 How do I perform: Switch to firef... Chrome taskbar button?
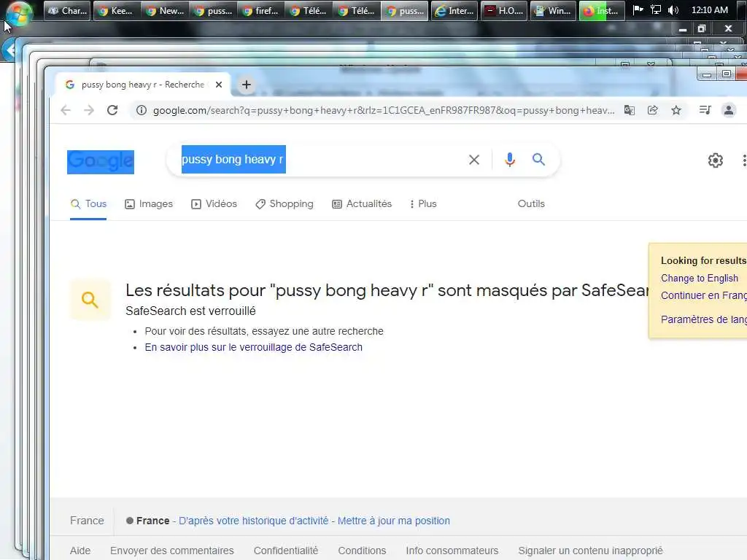[261, 10]
